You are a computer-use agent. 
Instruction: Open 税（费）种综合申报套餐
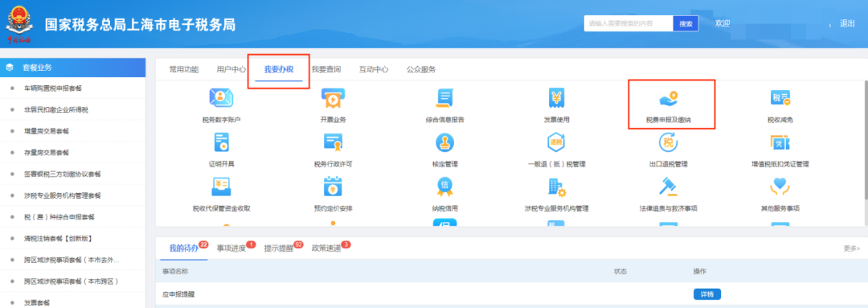(59, 217)
